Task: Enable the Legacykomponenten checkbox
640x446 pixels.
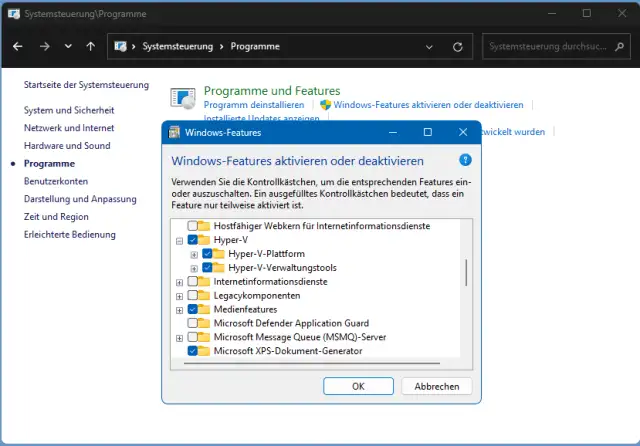Action: (x=192, y=295)
